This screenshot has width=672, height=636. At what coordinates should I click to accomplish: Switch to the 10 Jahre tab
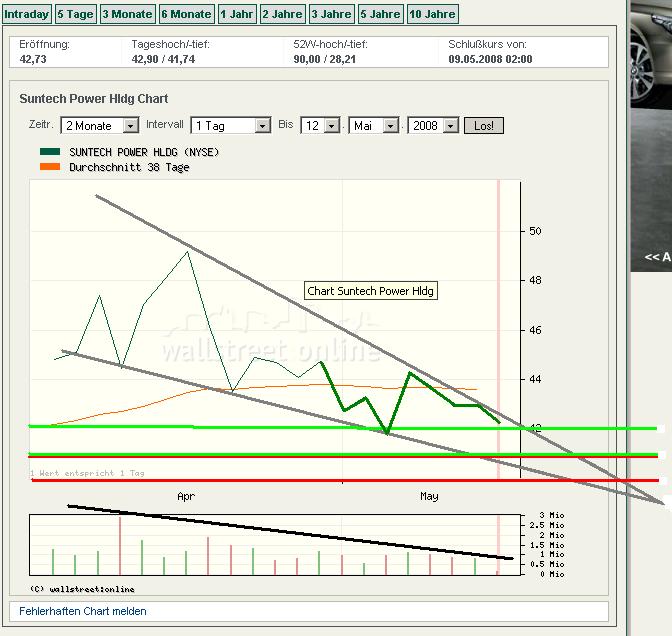click(433, 14)
